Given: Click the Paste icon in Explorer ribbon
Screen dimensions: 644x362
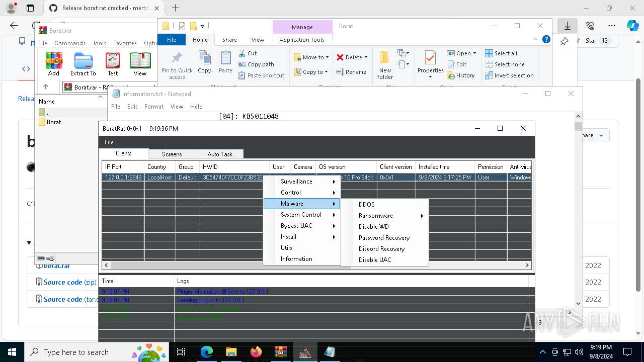Looking at the screenshot, I should (x=225, y=62).
